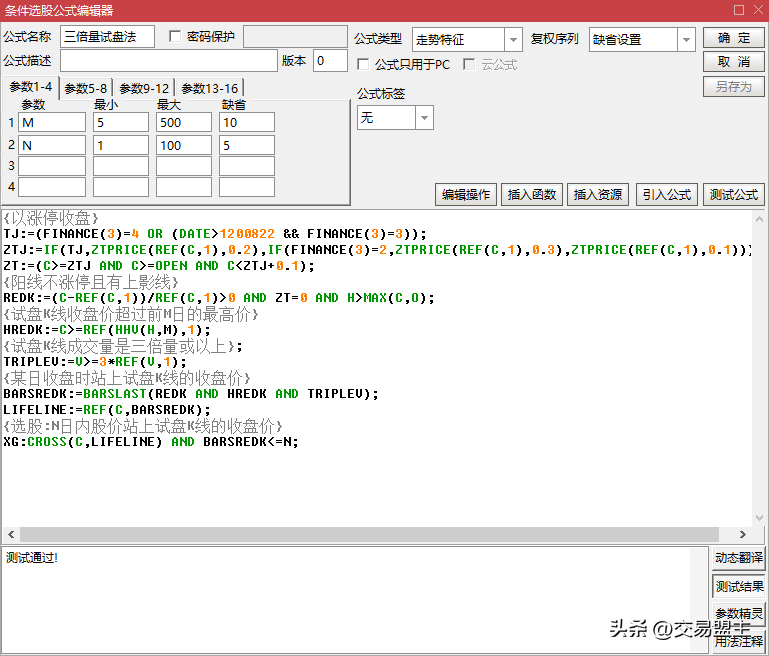Open the 复权序列 dropdown showing 缺省设置
This screenshot has width=769, height=656.
(x=686, y=40)
